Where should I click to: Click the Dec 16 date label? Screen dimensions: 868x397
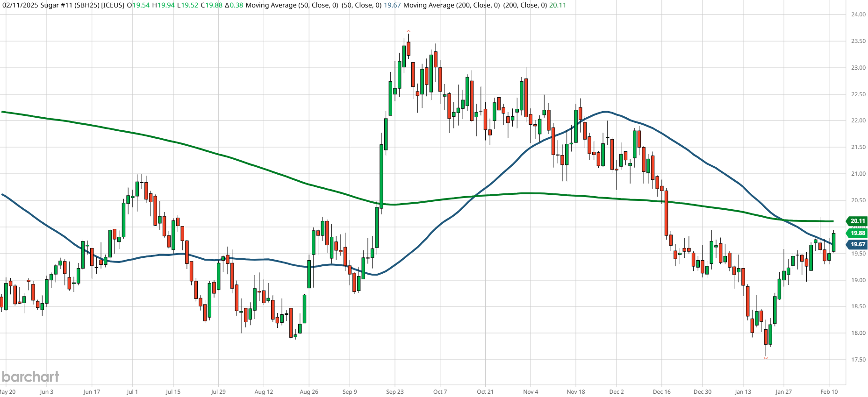(x=662, y=392)
